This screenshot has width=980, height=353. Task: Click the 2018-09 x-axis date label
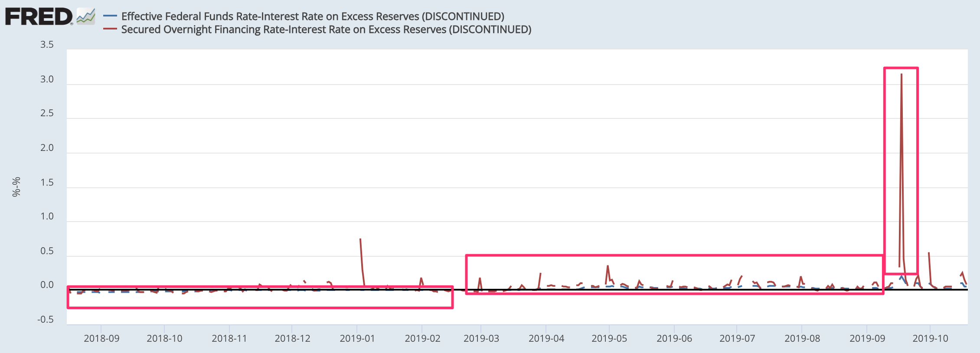click(101, 339)
